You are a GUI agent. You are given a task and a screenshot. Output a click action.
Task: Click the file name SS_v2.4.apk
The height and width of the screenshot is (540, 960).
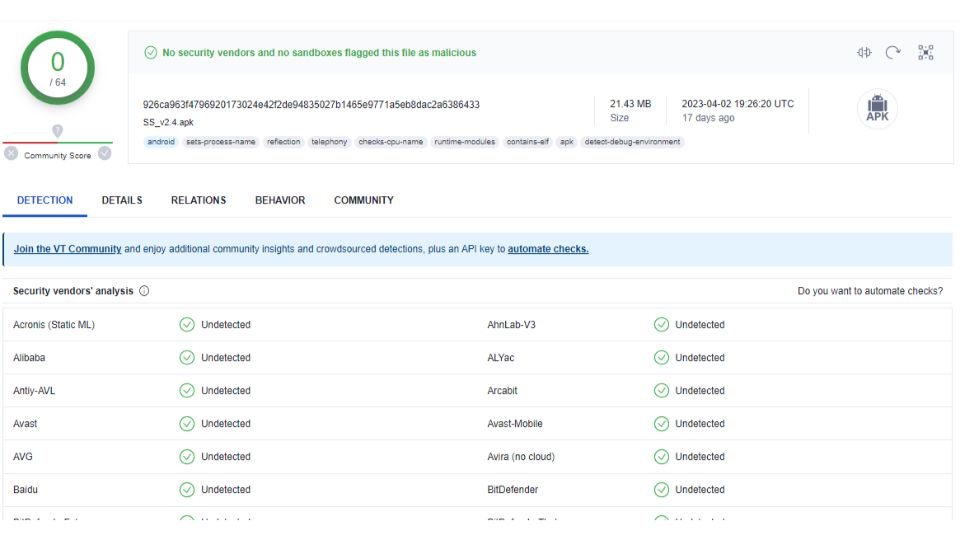click(168, 122)
